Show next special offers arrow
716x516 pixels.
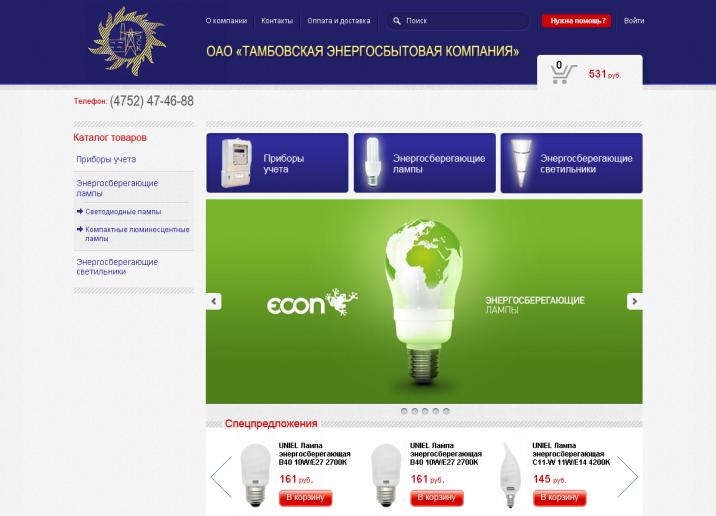[627, 477]
